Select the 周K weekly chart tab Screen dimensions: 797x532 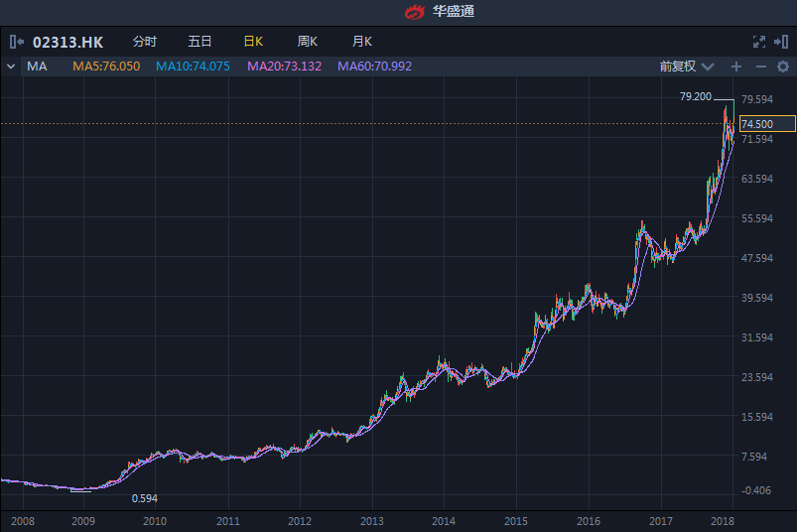point(308,42)
